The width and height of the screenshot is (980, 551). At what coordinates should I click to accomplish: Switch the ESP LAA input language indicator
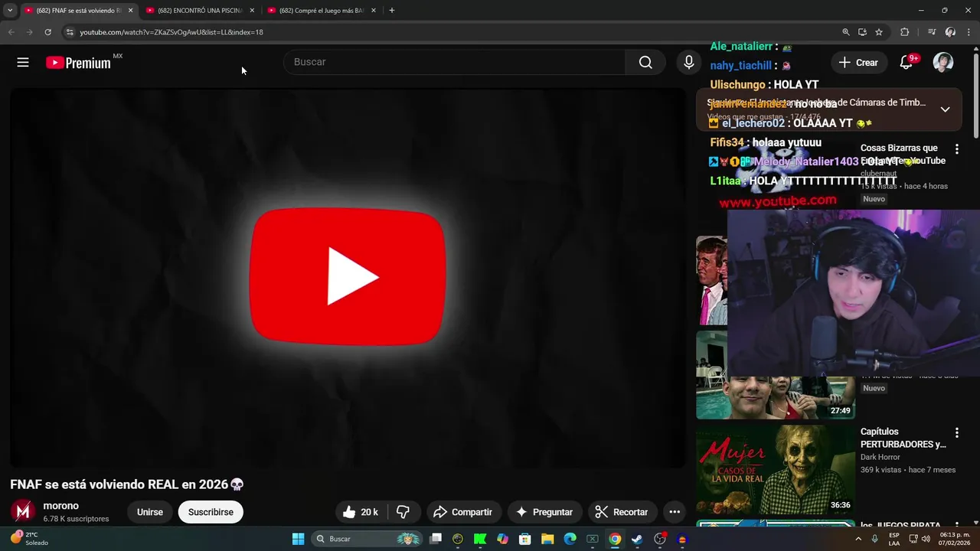click(x=894, y=539)
